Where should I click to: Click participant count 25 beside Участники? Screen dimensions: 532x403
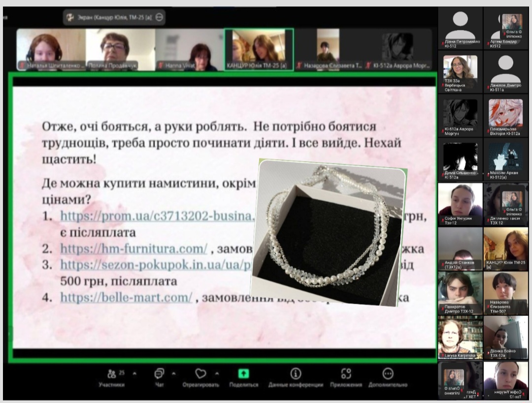pos(122,372)
